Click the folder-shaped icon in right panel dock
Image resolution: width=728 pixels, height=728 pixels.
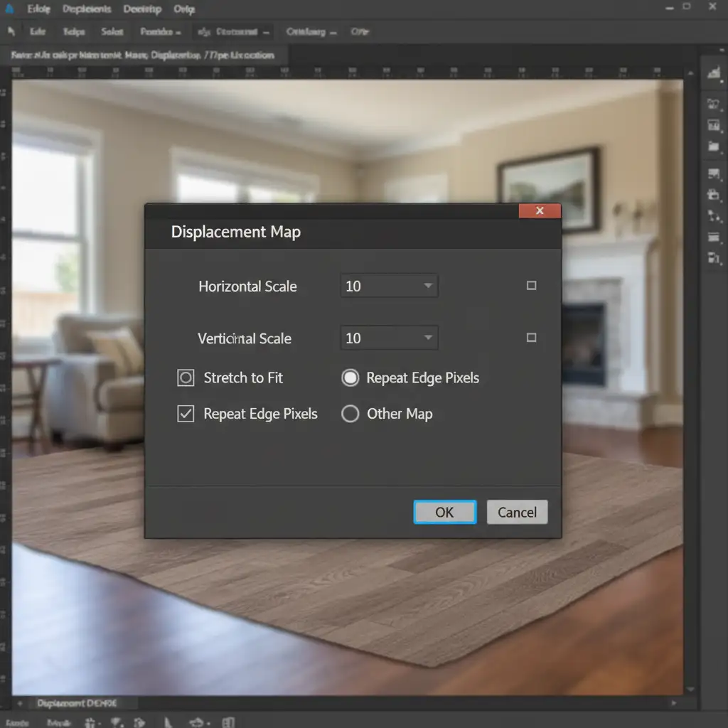(x=714, y=147)
